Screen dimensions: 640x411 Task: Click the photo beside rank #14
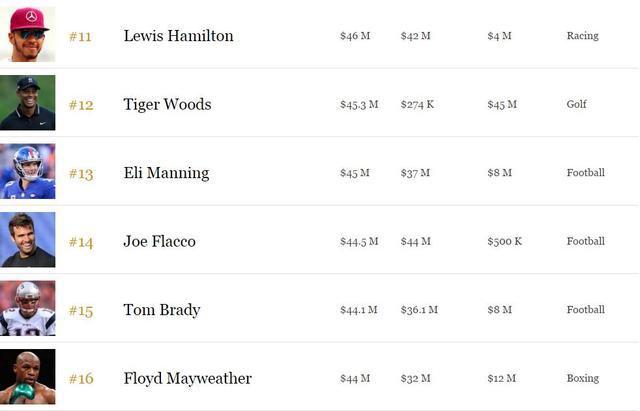(27, 240)
